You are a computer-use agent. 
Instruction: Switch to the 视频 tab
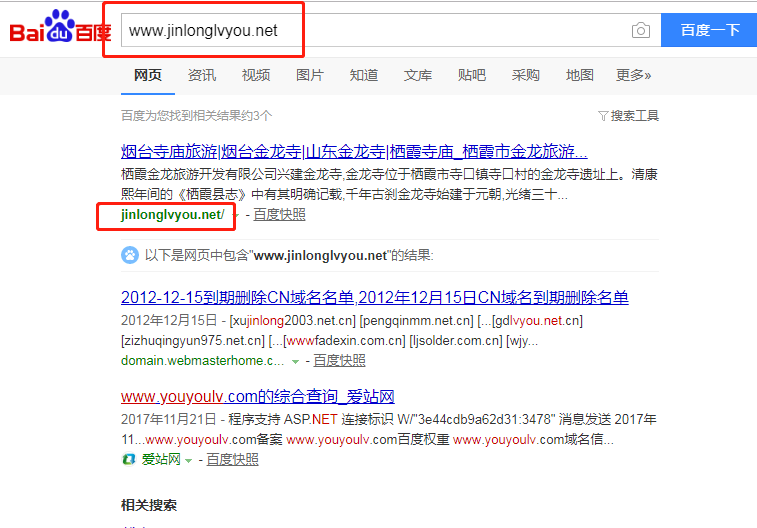point(256,75)
